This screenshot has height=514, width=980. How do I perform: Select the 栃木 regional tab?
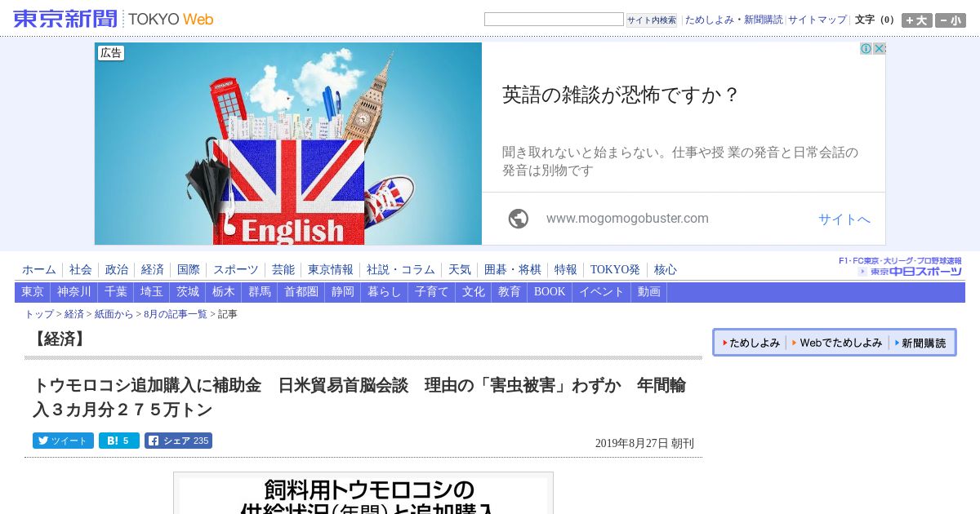coord(224,292)
